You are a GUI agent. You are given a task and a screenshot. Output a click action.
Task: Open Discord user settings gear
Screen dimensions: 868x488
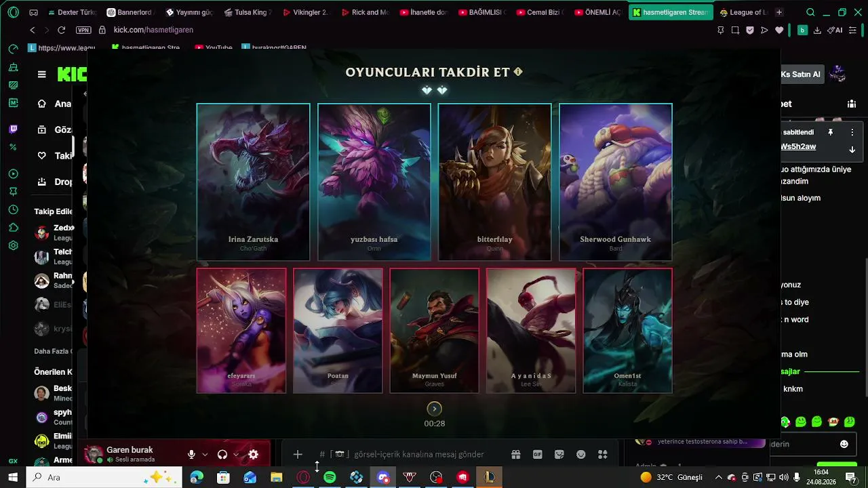coord(253,455)
